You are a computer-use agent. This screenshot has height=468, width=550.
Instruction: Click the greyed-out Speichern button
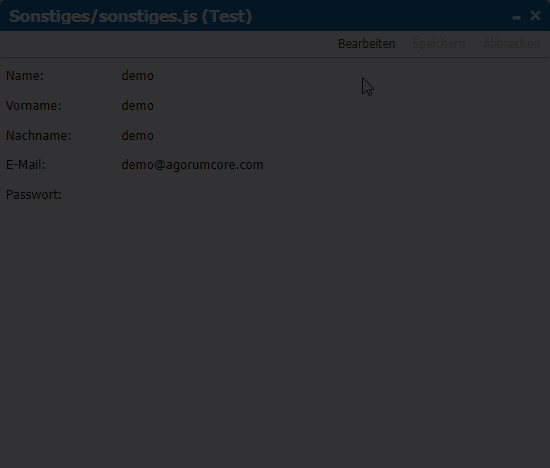pyautogui.click(x=438, y=44)
